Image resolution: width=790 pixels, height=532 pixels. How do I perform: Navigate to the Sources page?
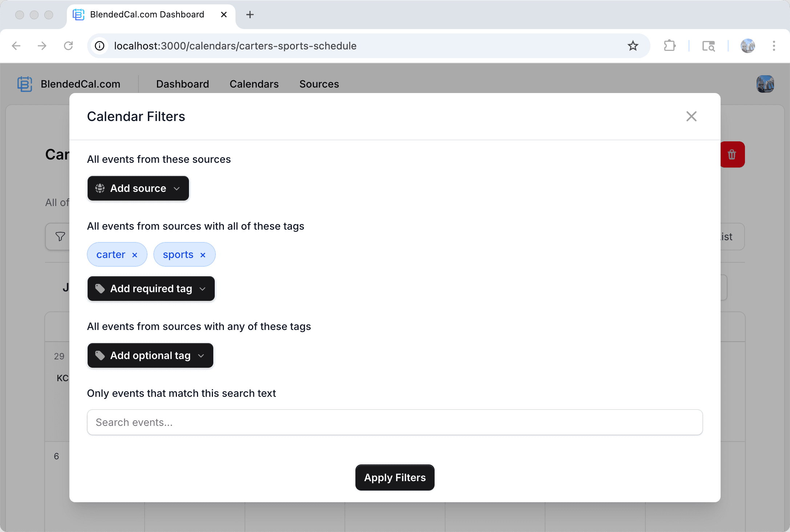click(319, 84)
